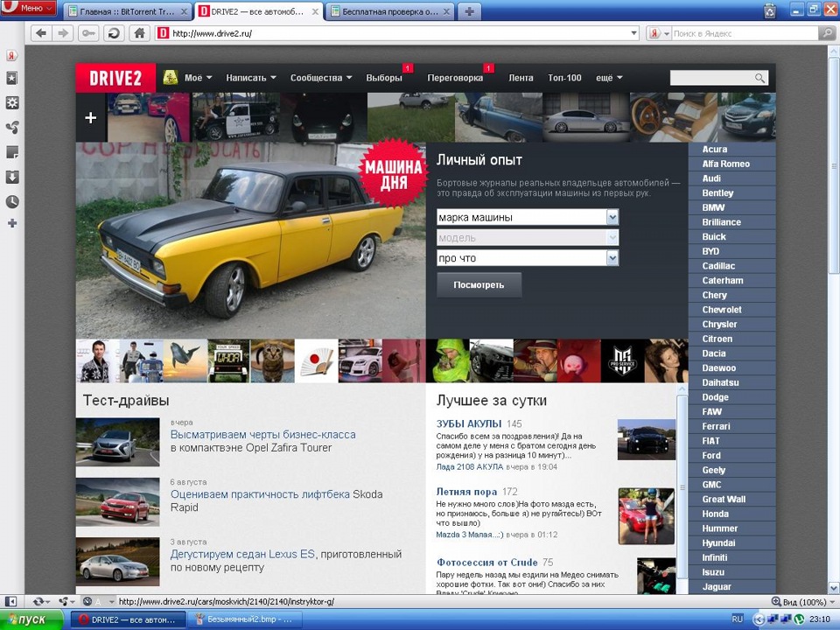This screenshot has width=840, height=630.
Task: Open the Выборы menu item
Action: point(383,78)
